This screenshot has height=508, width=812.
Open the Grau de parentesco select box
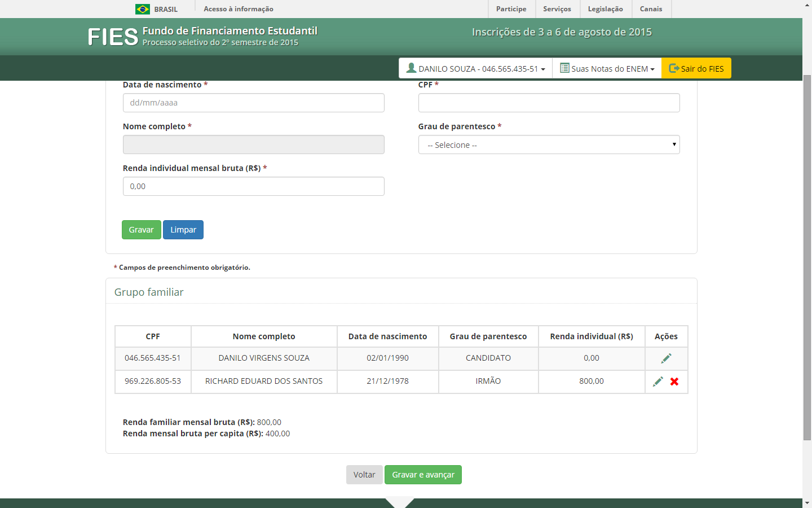pos(549,144)
